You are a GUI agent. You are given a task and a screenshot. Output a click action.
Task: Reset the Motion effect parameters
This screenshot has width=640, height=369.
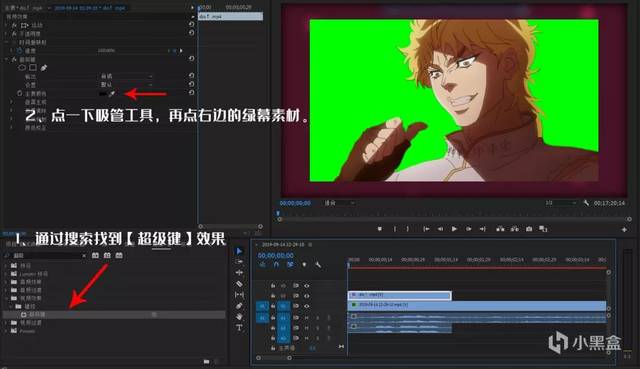tap(191, 24)
